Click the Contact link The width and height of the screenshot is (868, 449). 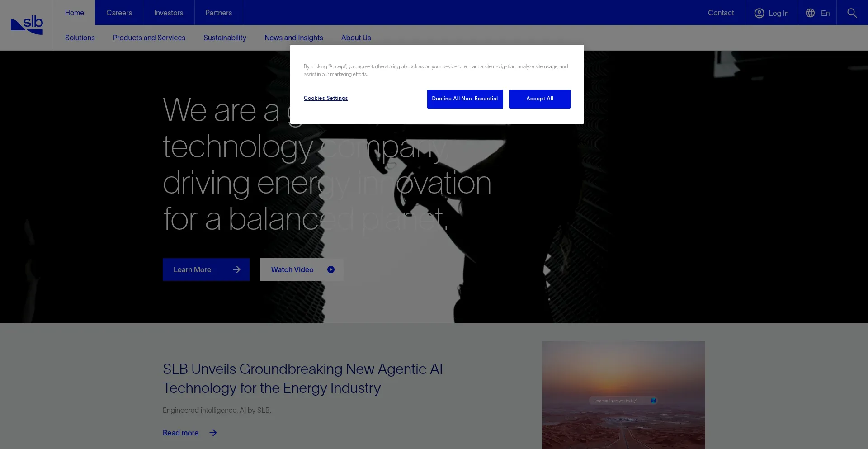point(721,13)
